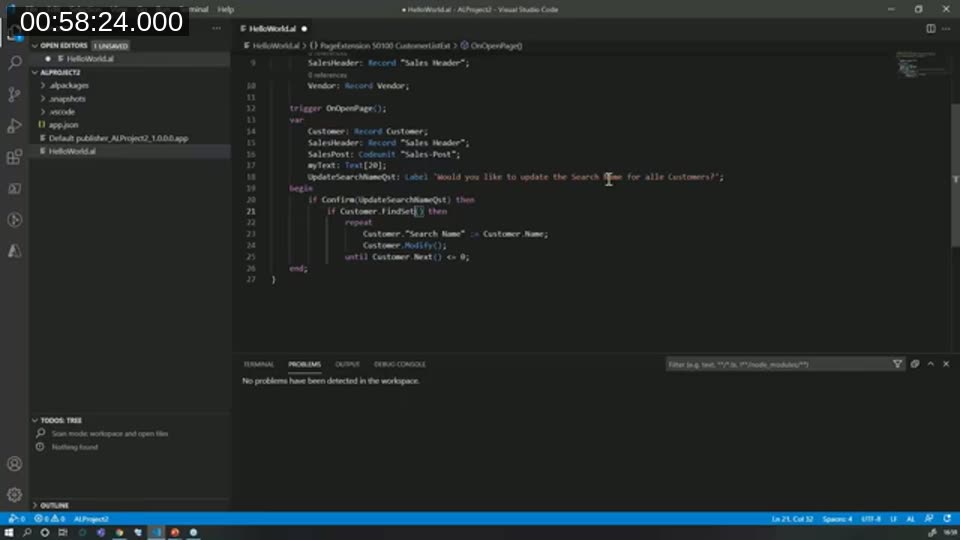
Task: Switch to the Problems panel tab
Action: pos(304,364)
